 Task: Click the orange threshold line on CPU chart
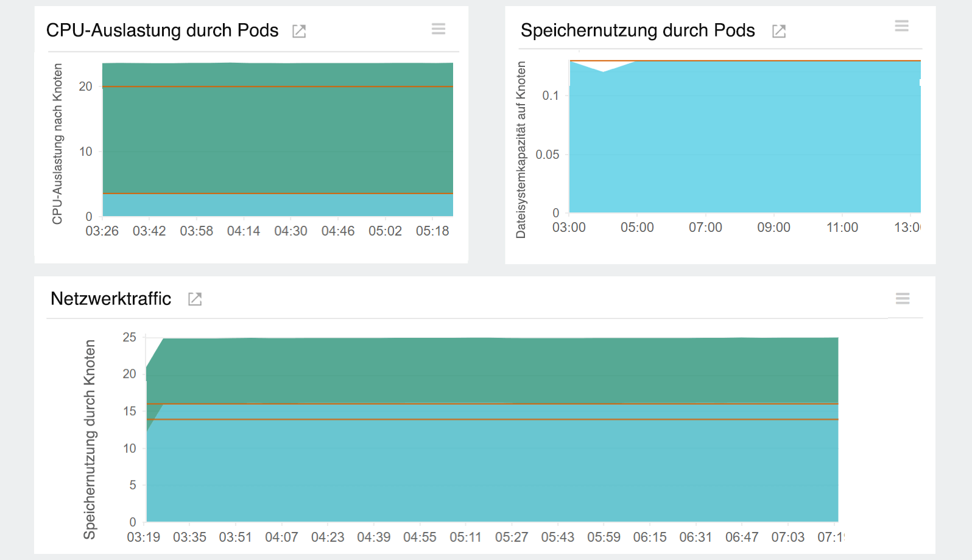coord(274,86)
